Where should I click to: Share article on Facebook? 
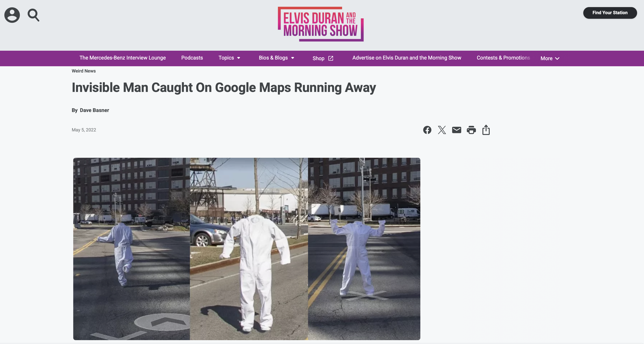point(427,130)
